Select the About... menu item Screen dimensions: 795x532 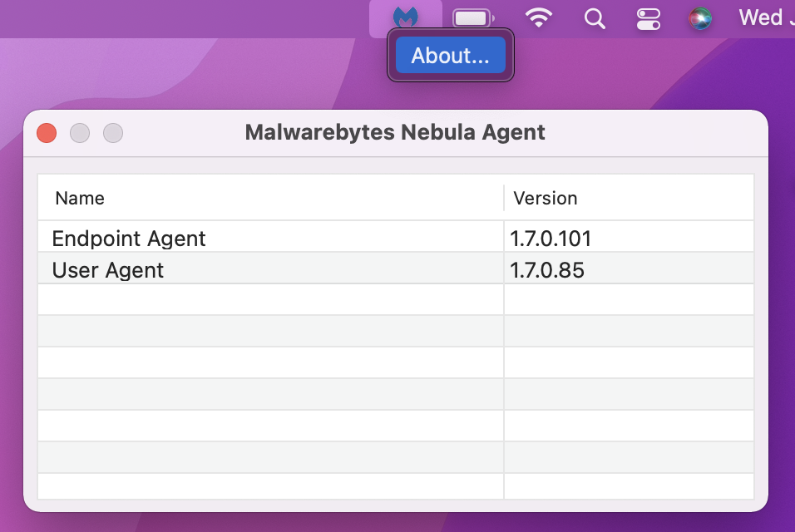coord(450,56)
